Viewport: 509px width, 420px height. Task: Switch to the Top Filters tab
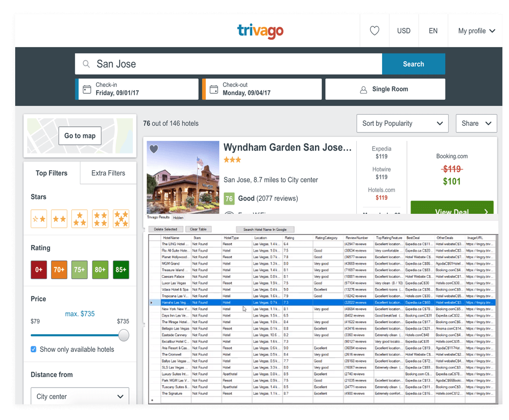(x=52, y=173)
